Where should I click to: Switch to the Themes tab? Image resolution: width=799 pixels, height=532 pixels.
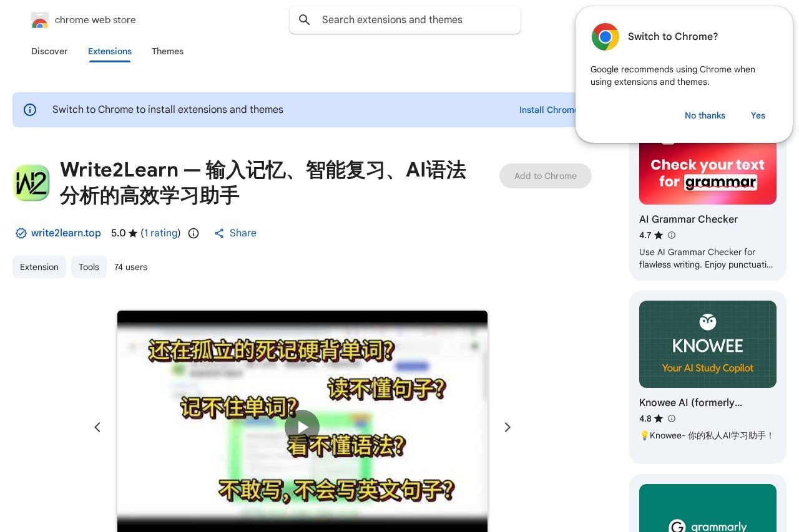[x=167, y=51]
